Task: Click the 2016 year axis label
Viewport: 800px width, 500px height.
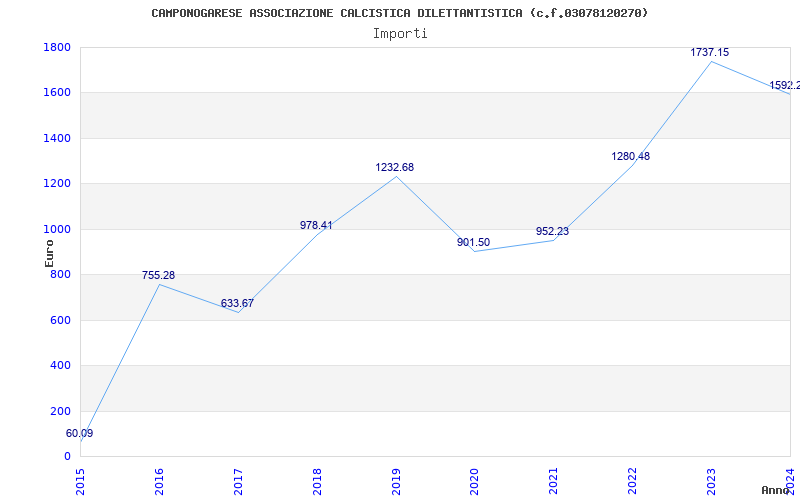Action: click(159, 482)
